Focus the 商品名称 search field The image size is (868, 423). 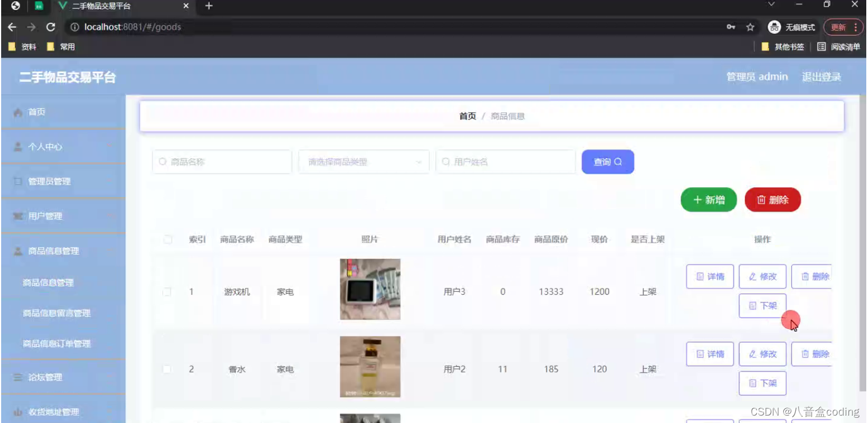222,162
